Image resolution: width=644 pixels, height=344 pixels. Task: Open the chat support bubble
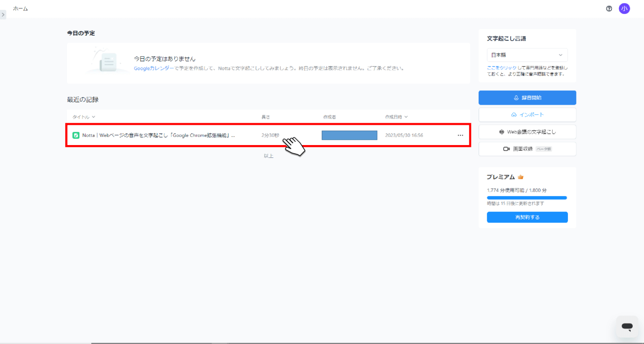627,327
